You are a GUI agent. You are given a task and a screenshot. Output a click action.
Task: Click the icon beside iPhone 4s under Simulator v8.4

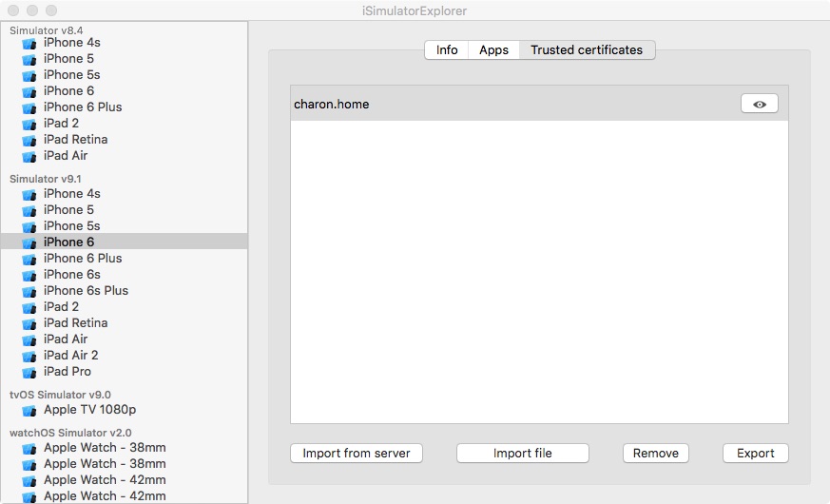(29, 44)
